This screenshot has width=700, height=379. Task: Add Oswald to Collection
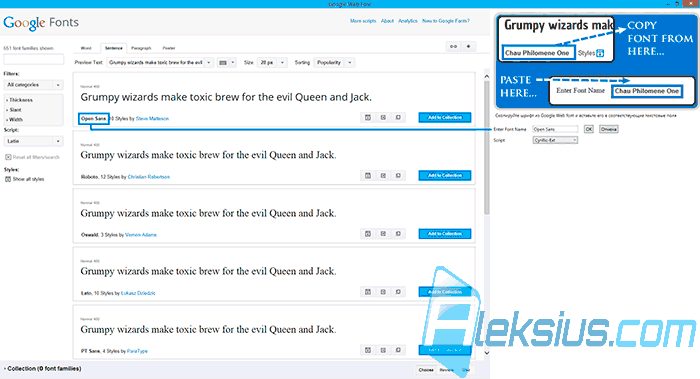445,233
